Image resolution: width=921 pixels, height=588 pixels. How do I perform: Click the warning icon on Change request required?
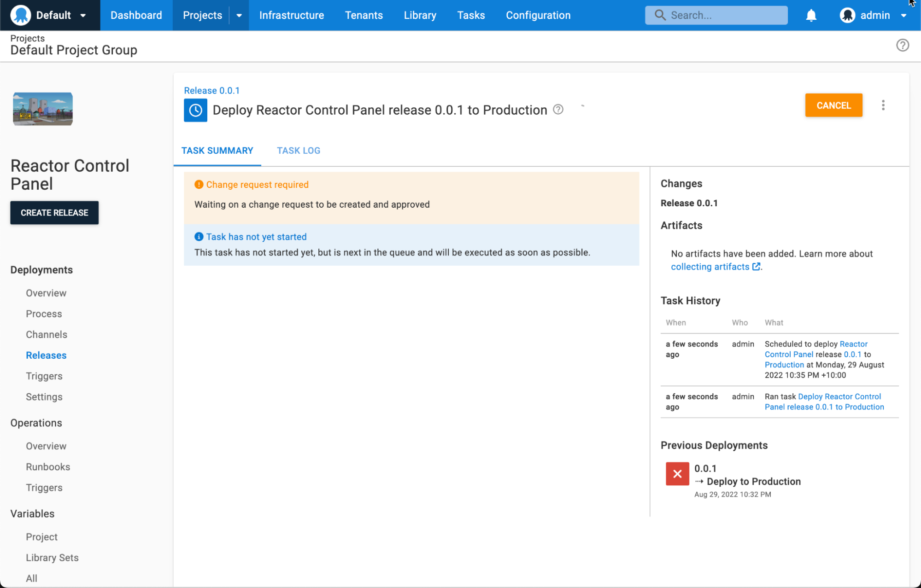pyautogui.click(x=199, y=184)
